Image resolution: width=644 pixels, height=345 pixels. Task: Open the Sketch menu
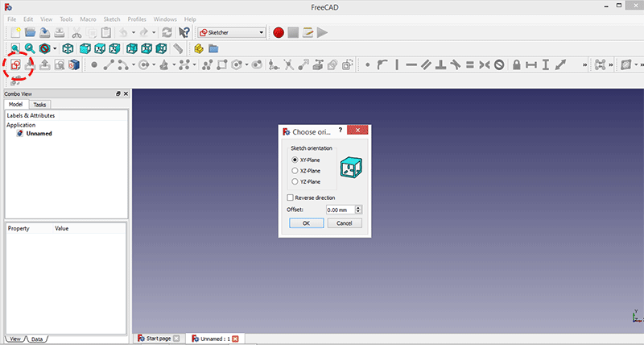112,19
